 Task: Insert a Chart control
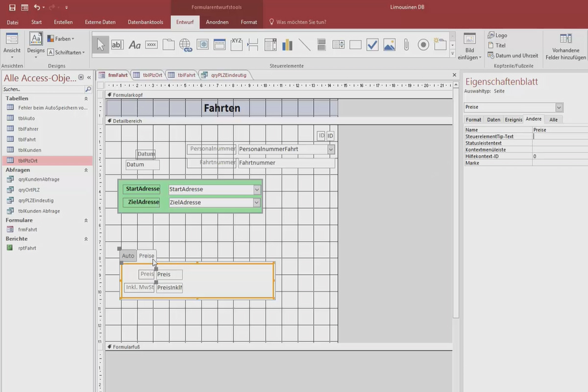287,45
